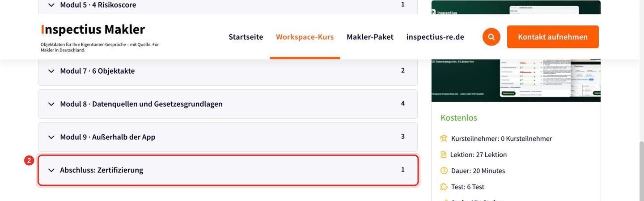Screen dimensions: 644x201
Task: Click the Lektion document icon
Action: pyautogui.click(x=444, y=155)
